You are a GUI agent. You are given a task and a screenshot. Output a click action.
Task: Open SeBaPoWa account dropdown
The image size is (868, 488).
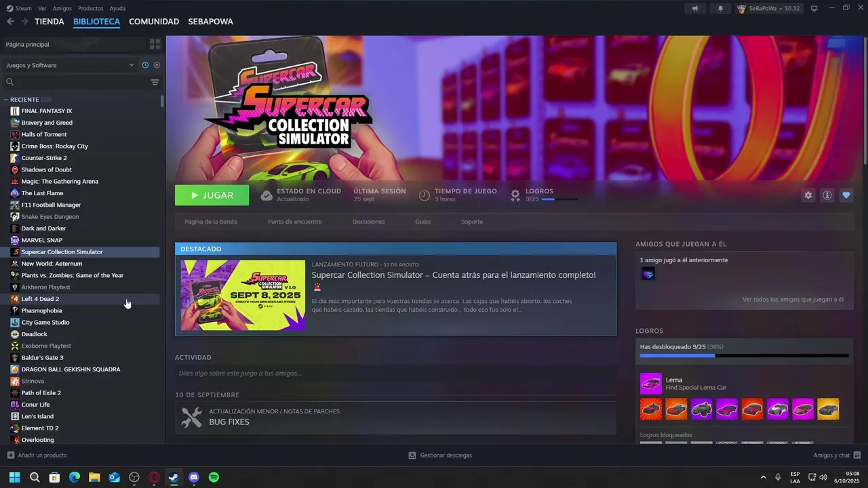[769, 8]
